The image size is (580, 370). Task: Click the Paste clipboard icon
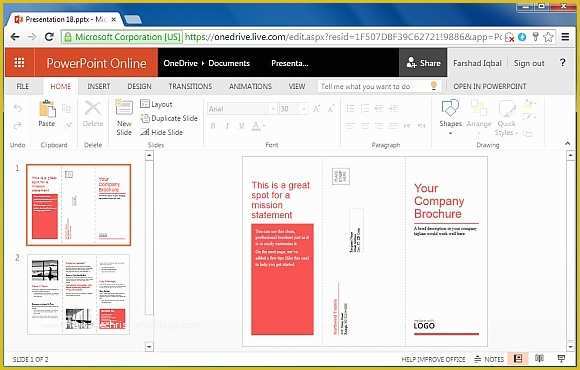point(47,110)
